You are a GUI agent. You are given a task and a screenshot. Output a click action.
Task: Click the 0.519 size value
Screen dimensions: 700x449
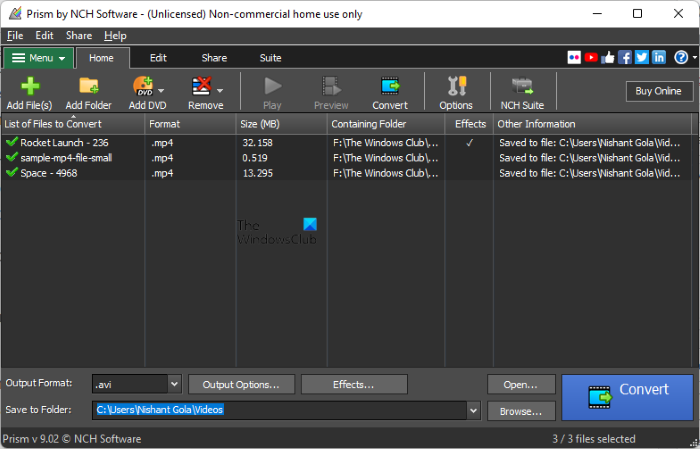255,158
